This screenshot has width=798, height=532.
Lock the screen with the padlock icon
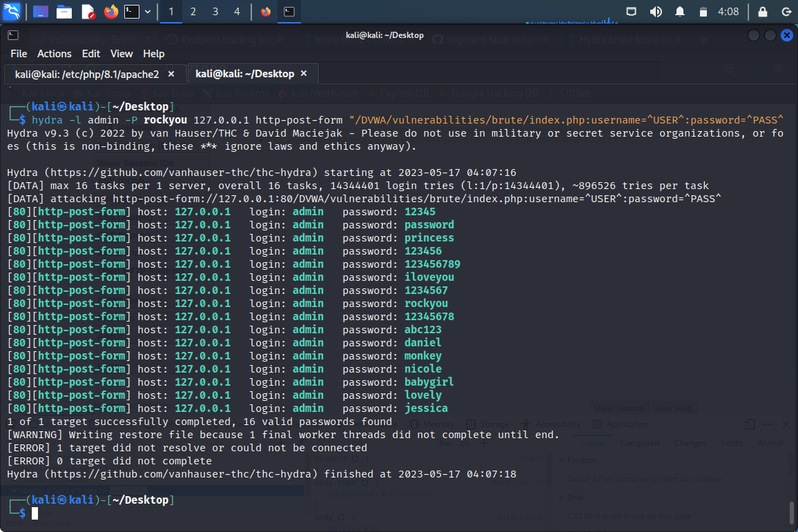coord(762,11)
